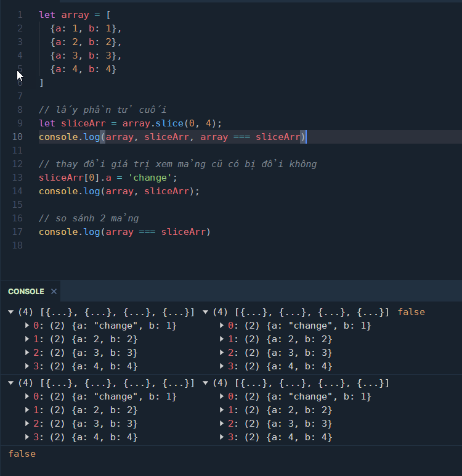Image resolution: width=462 pixels, height=476 pixels.
Task: Click the line sliceArr[0].a = 'change';
Action: tap(108, 178)
